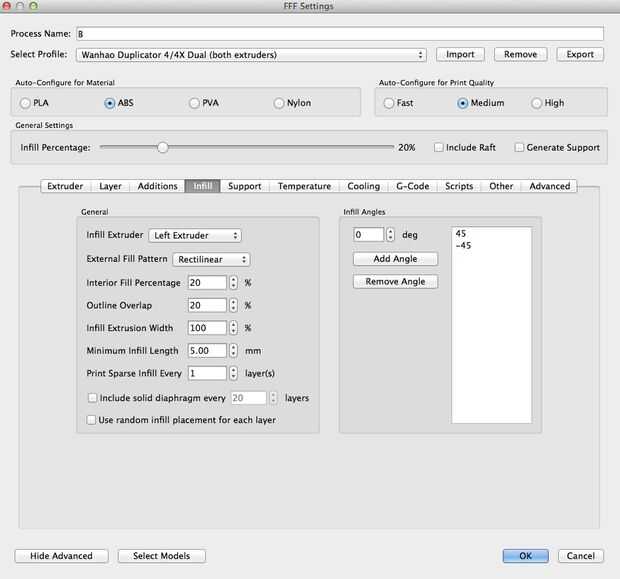This screenshot has width=620, height=579.
Task: Choose Medium print quality
Action: pyautogui.click(x=462, y=103)
